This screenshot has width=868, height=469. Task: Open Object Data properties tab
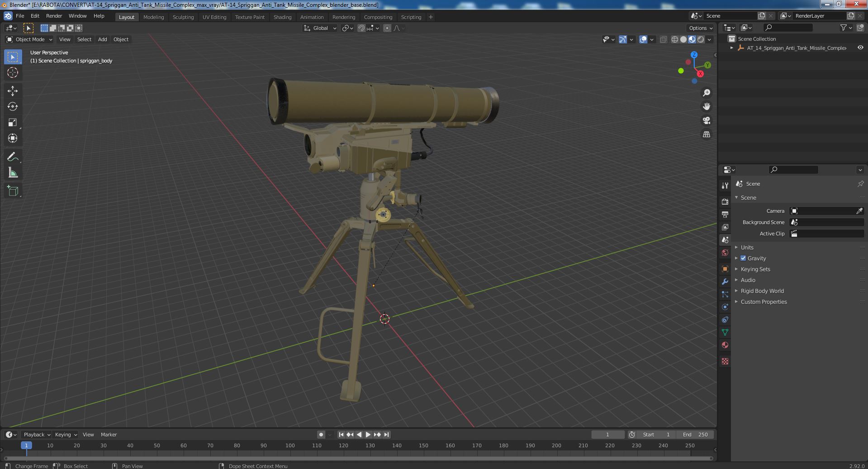[x=725, y=332]
